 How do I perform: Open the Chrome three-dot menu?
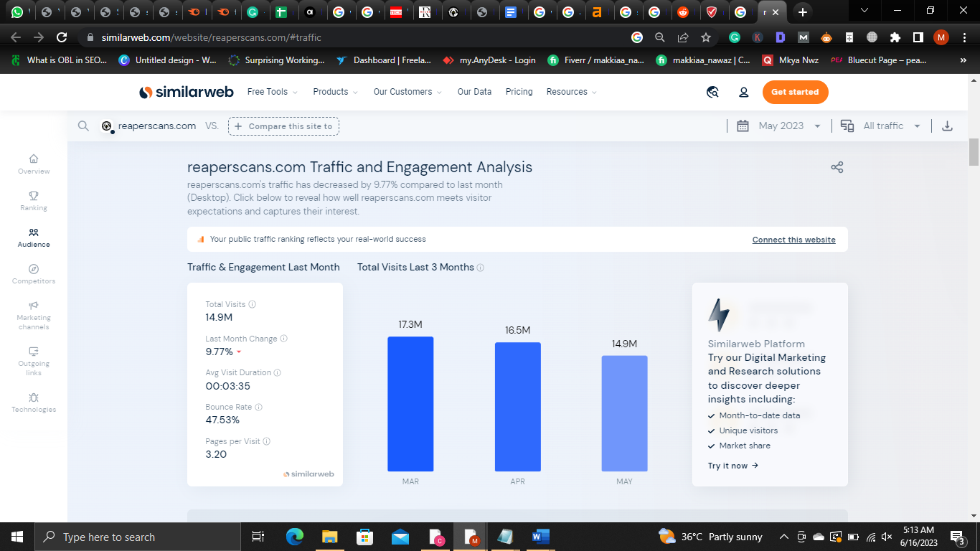click(964, 37)
